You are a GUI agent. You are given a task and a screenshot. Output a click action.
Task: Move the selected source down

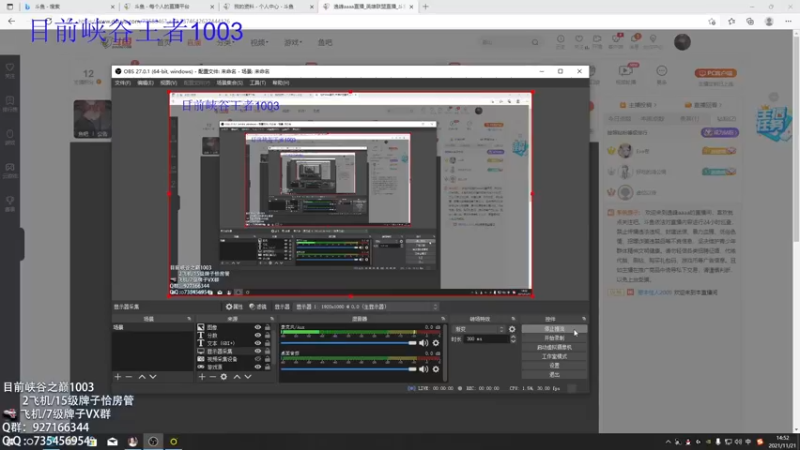[248, 377]
